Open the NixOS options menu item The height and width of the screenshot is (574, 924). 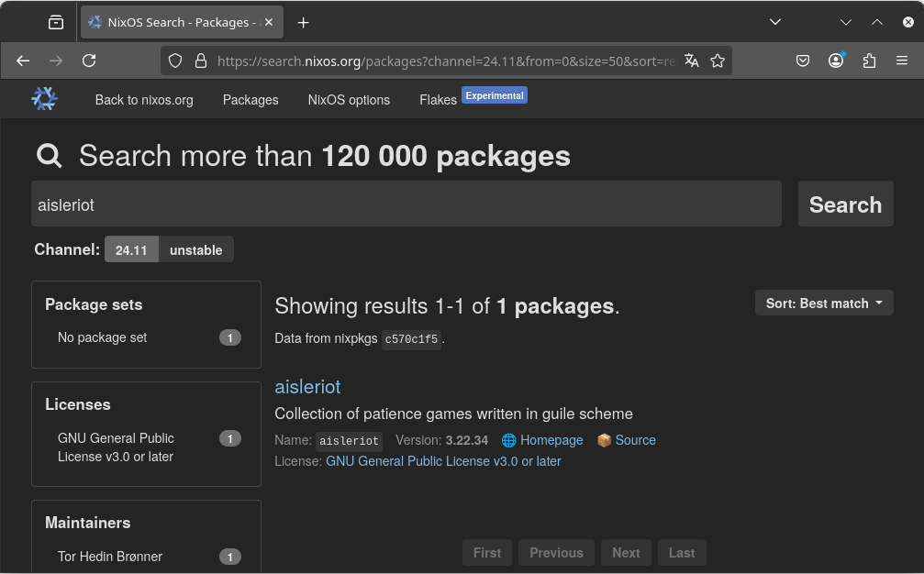click(349, 100)
